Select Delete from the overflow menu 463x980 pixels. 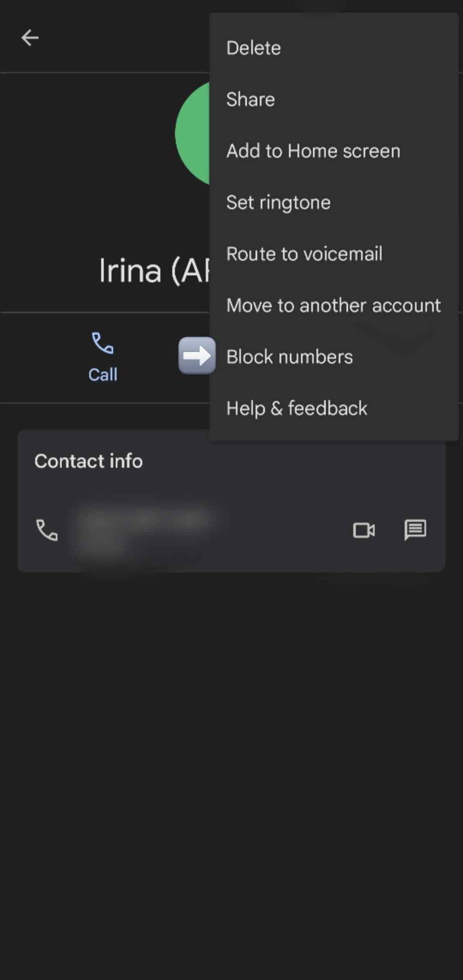253,48
